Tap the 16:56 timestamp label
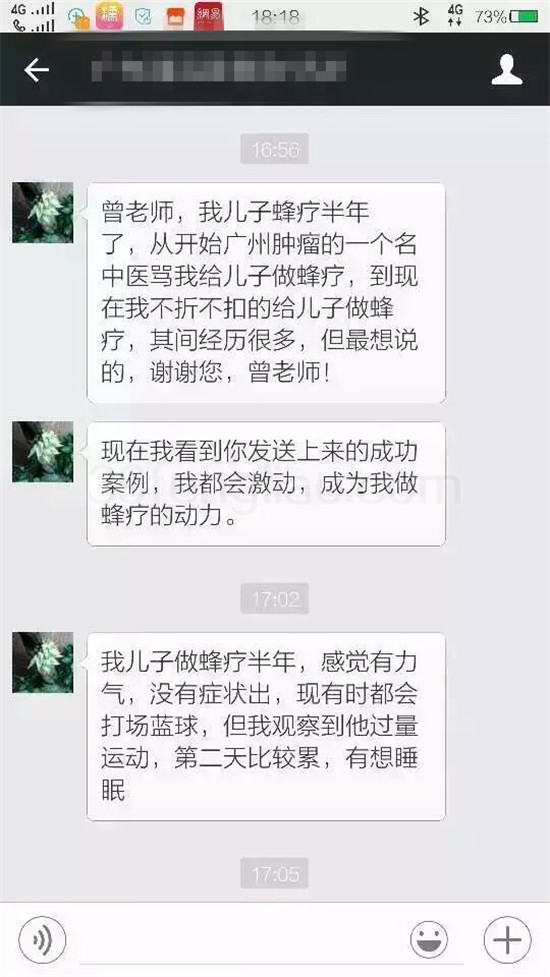The width and height of the screenshot is (550, 977). click(x=275, y=150)
